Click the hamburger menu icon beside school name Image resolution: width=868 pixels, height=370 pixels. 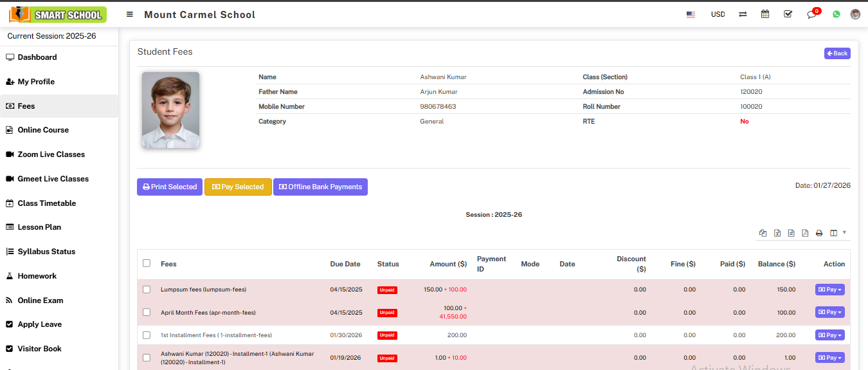(130, 14)
